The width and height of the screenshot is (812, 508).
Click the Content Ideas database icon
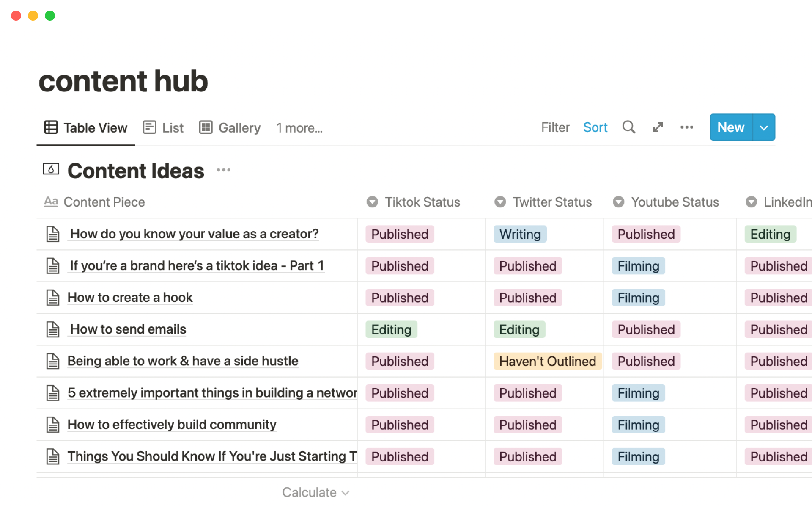click(x=51, y=170)
